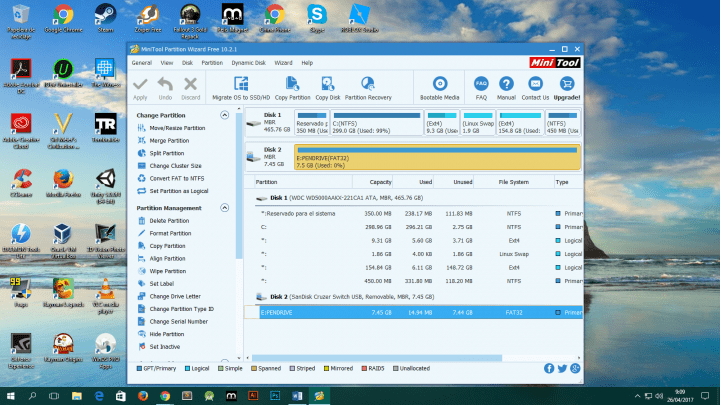Open the Google Plus share icon

point(575,369)
